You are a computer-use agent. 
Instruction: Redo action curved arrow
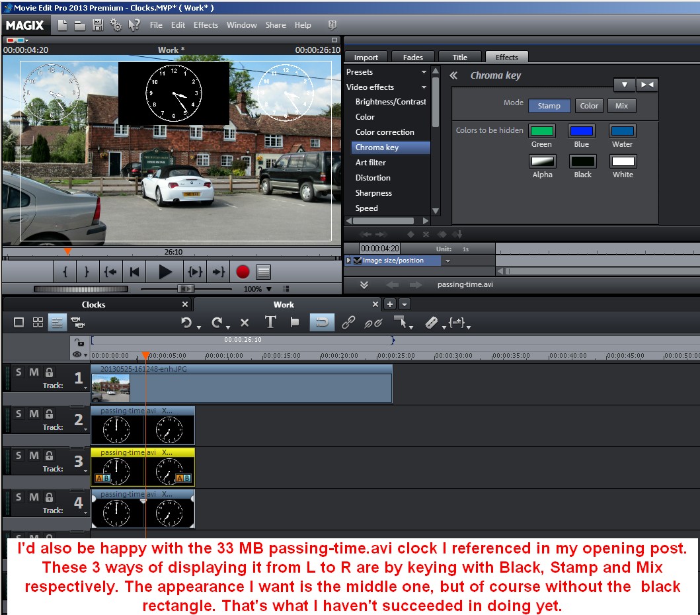coord(217,323)
